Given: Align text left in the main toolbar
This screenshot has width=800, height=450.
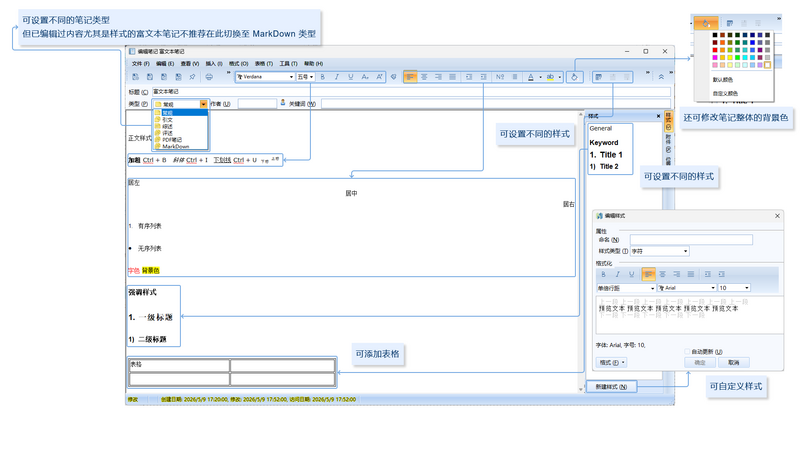Looking at the screenshot, I should (x=410, y=77).
